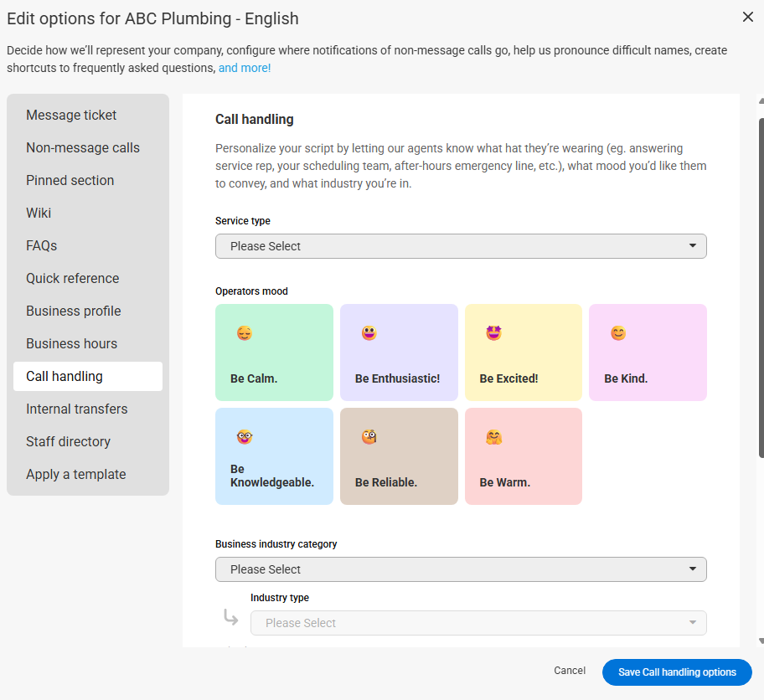This screenshot has width=764, height=700.
Task: Click the Be Reliable emoji icon
Action: (369, 437)
